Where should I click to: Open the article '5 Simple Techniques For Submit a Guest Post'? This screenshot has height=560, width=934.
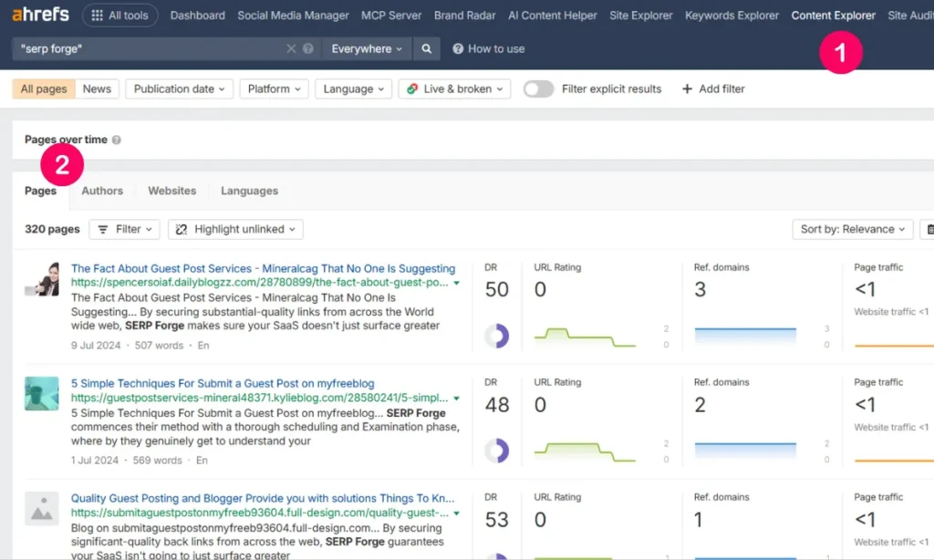223,384
